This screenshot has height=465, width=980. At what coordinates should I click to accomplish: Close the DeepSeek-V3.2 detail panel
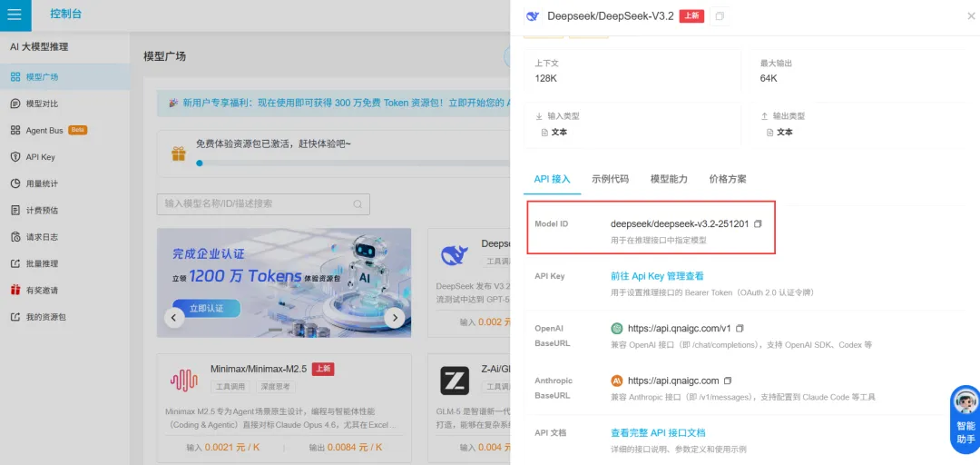point(971,16)
